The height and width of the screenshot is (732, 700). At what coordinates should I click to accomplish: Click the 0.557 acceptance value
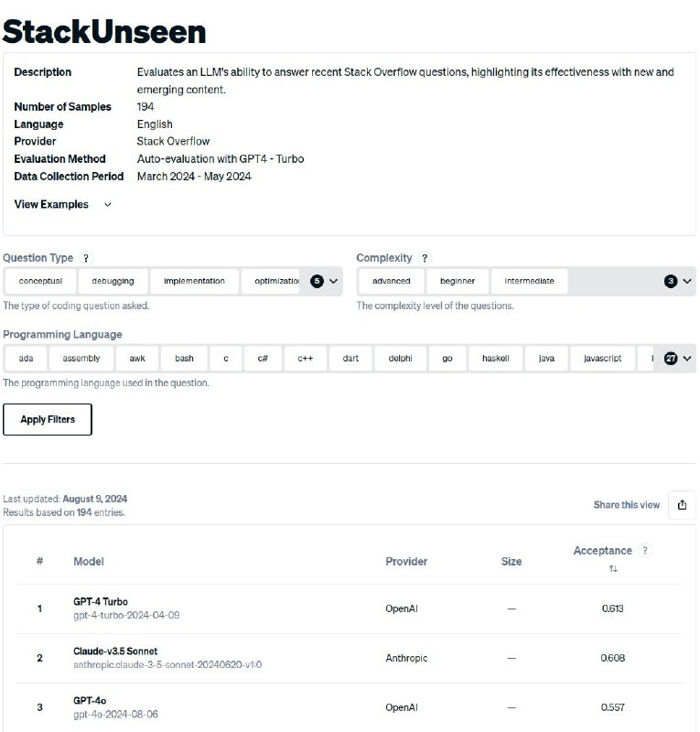613,707
